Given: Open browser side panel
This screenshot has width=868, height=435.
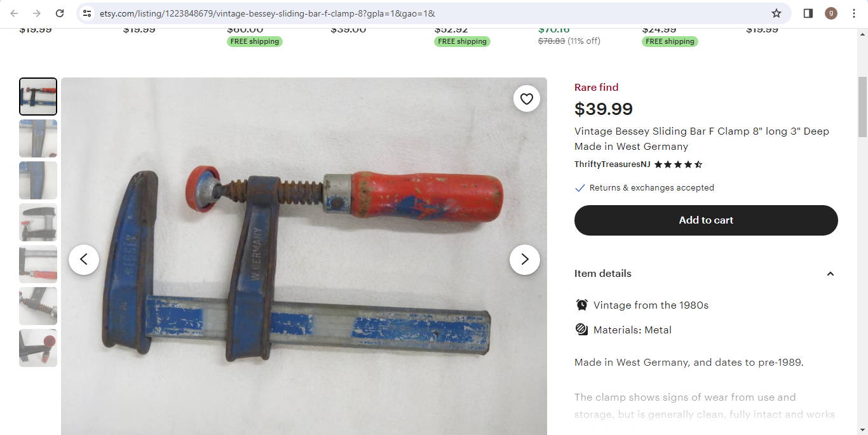Looking at the screenshot, I should tap(808, 13).
